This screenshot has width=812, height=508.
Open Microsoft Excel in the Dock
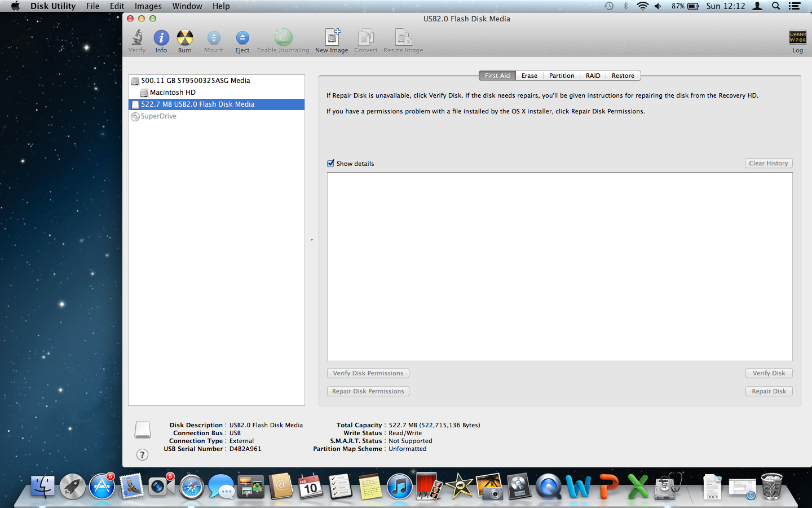[638, 487]
